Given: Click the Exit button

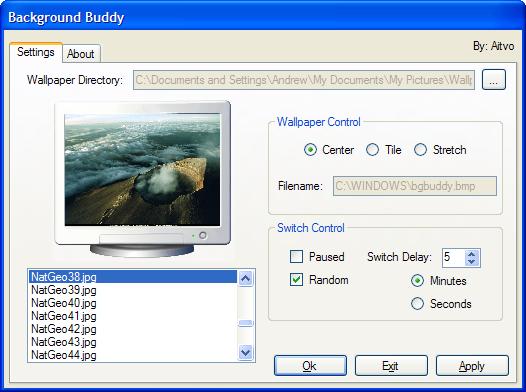Looking at the screenshot, I should [391, 366].
